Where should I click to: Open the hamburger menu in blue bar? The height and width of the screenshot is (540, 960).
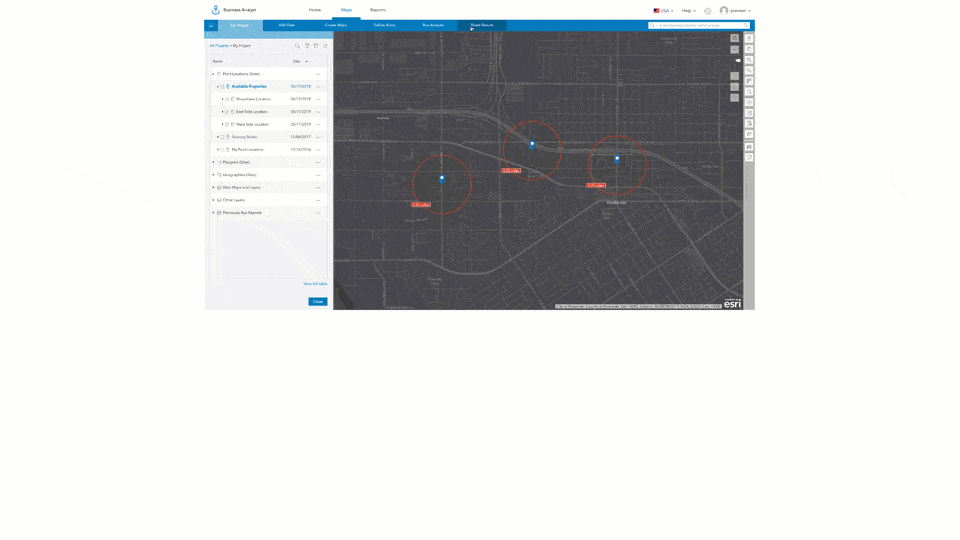click(x=211, y=26)
